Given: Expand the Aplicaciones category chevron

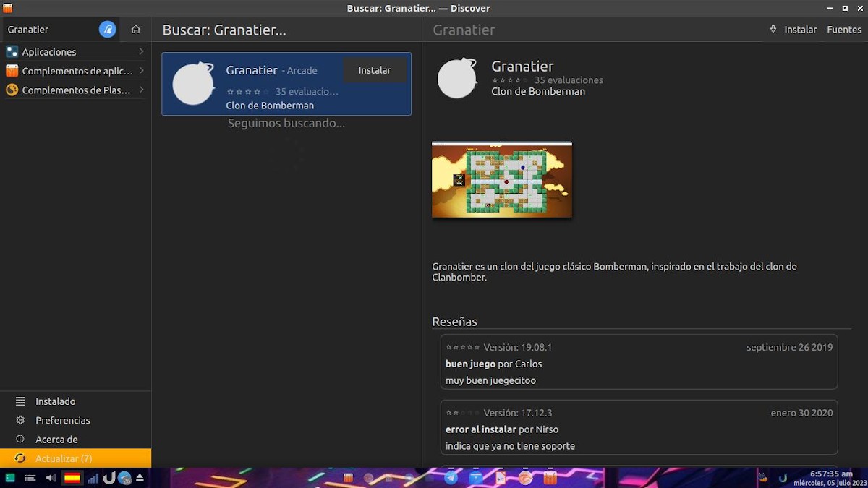Looking at the screenshot, I should pyautogui.click(x=141, y=52).
